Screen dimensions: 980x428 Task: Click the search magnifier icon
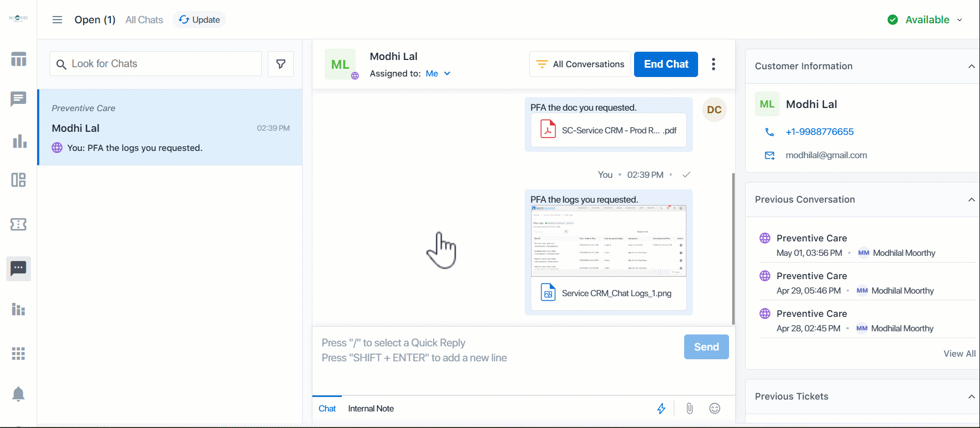point(61,64)
